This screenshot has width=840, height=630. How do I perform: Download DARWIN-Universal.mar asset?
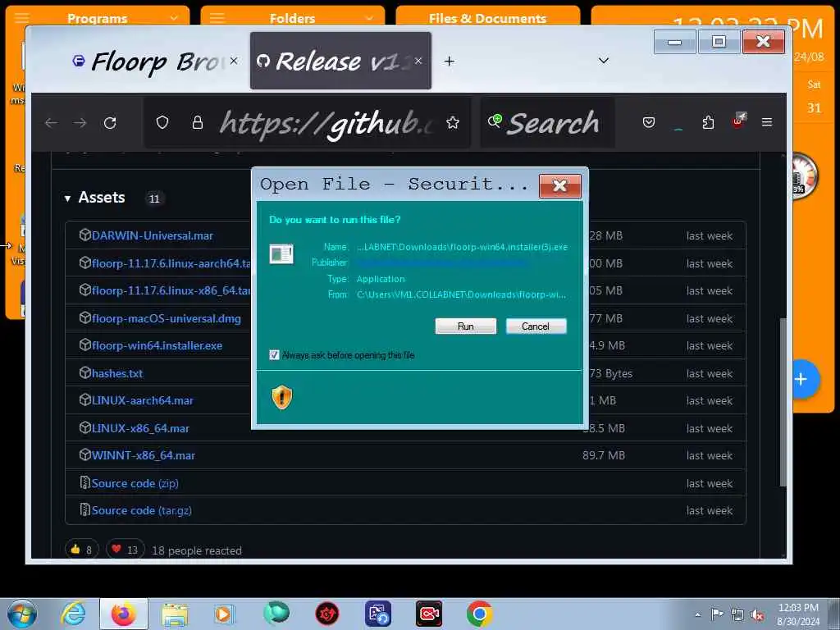[152, 235]
